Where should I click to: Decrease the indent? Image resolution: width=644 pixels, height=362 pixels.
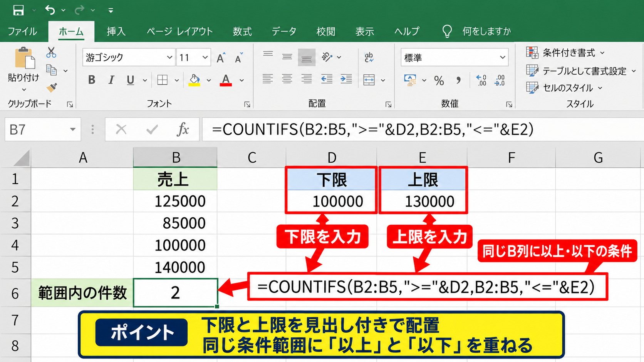[x=327, y=79]
